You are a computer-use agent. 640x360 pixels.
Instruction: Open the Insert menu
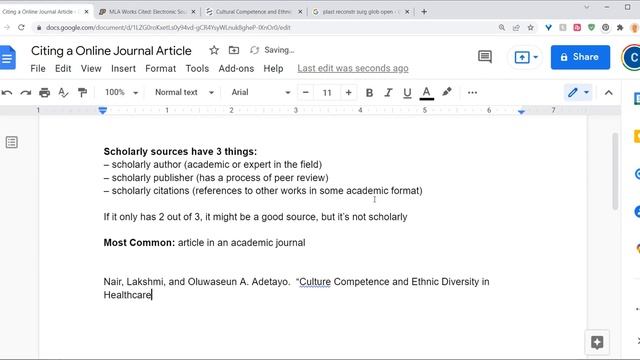123,69
